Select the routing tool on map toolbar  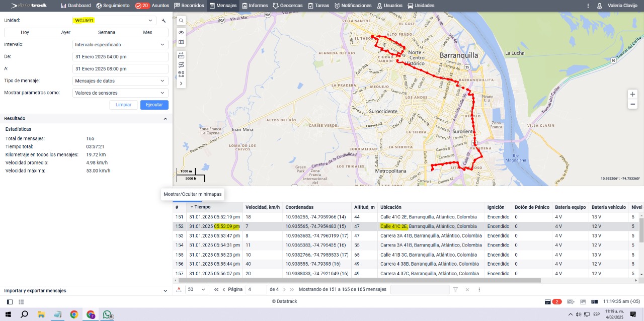coord(181,64)
